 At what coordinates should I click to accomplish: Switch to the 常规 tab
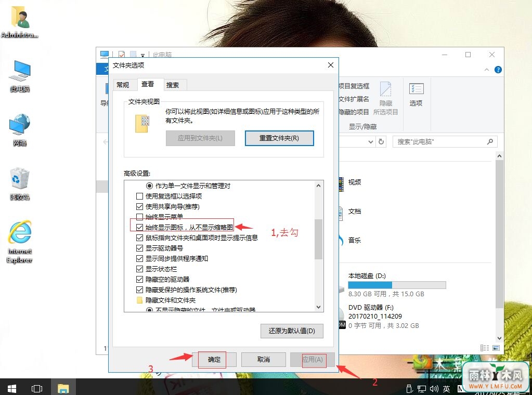tap(123, 85)
